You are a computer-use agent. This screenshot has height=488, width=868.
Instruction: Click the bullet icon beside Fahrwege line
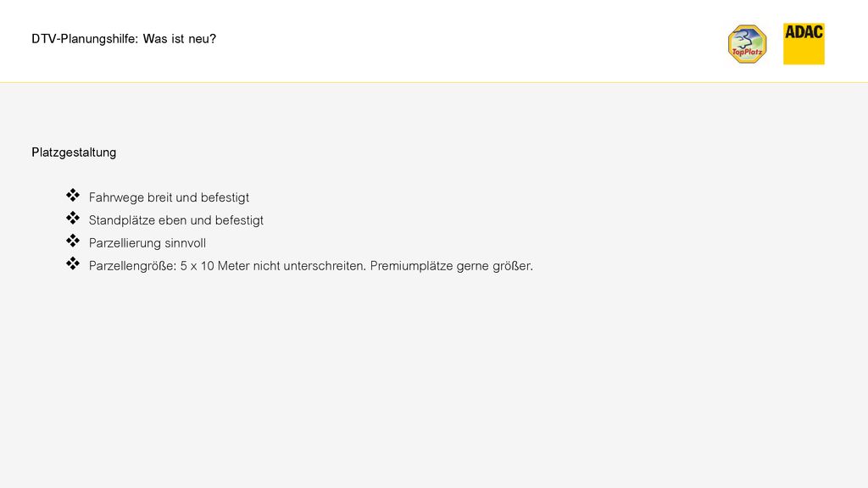73,196
